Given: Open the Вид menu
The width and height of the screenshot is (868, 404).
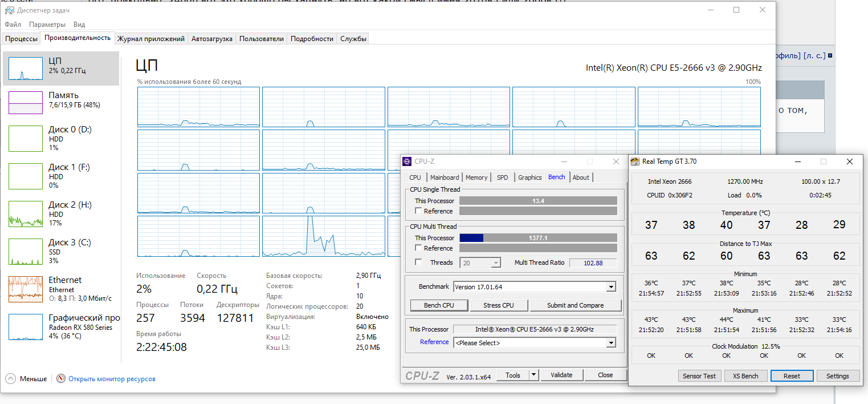Looking at the screenshot, I should (79, 25).
